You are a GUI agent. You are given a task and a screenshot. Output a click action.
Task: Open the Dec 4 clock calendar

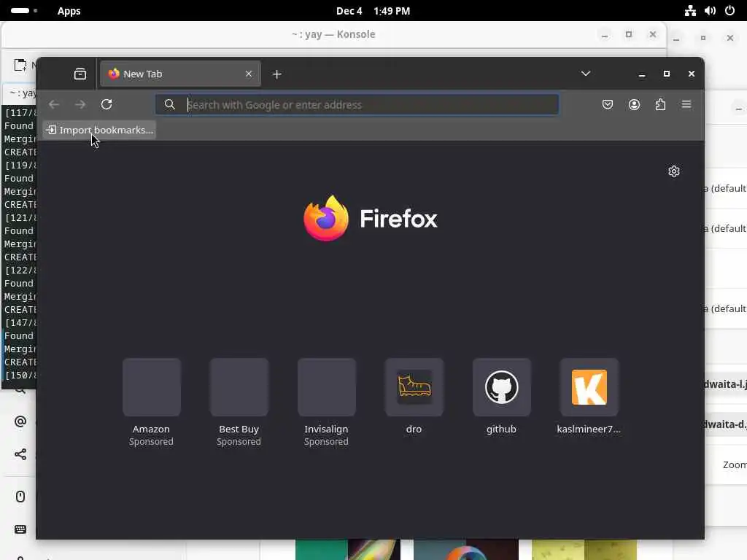click(x=373, y=11)
